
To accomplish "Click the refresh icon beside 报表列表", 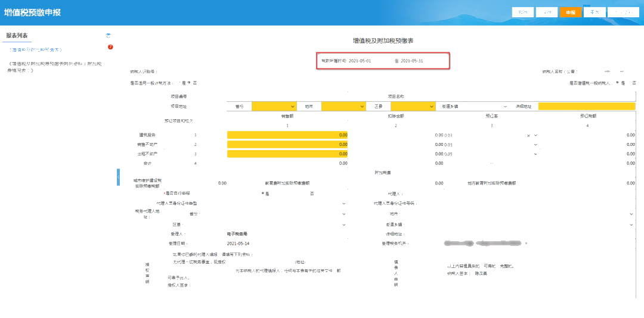I will coord(109,36).
